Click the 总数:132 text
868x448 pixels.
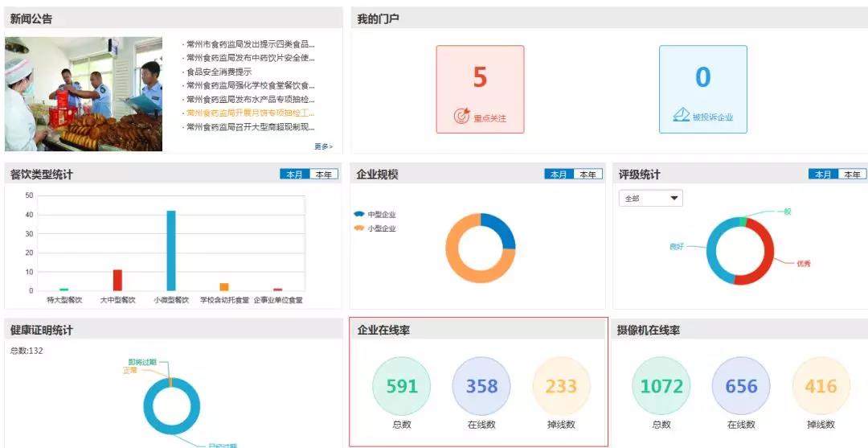27,351
